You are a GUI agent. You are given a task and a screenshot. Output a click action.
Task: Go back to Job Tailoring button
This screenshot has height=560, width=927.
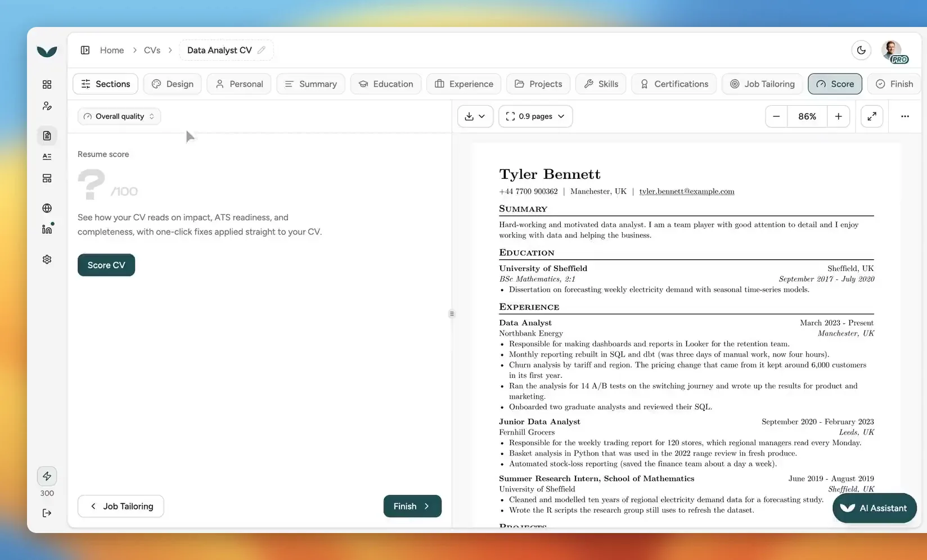121,506
